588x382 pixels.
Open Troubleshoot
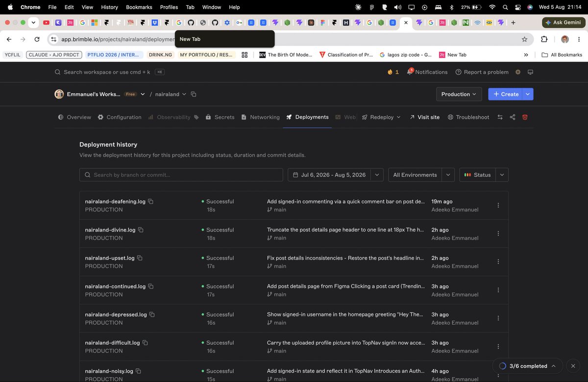[x=468, y=117]
